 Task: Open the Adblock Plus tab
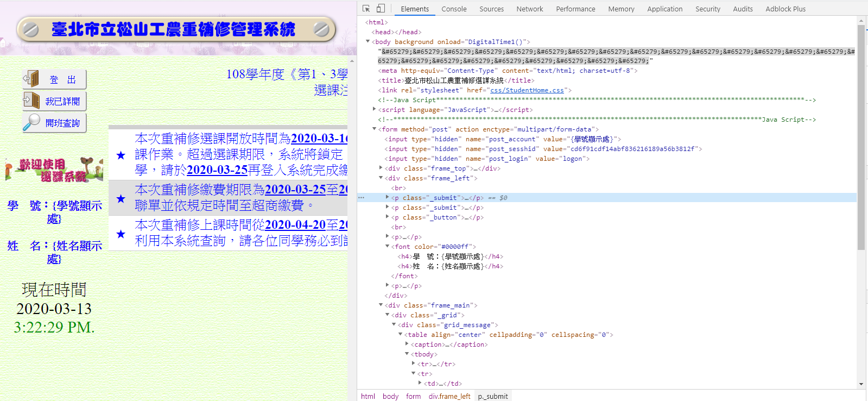(x=785, y=9)
